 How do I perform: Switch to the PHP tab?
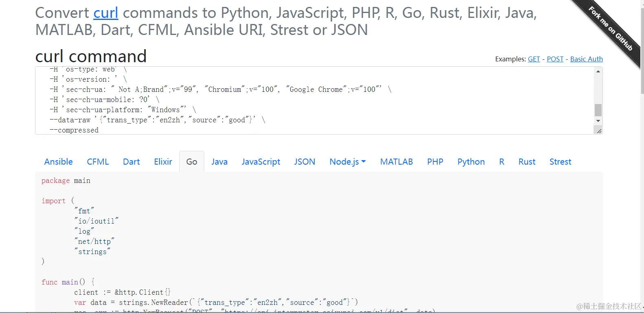pyautogui.click(x=435, y=162)
